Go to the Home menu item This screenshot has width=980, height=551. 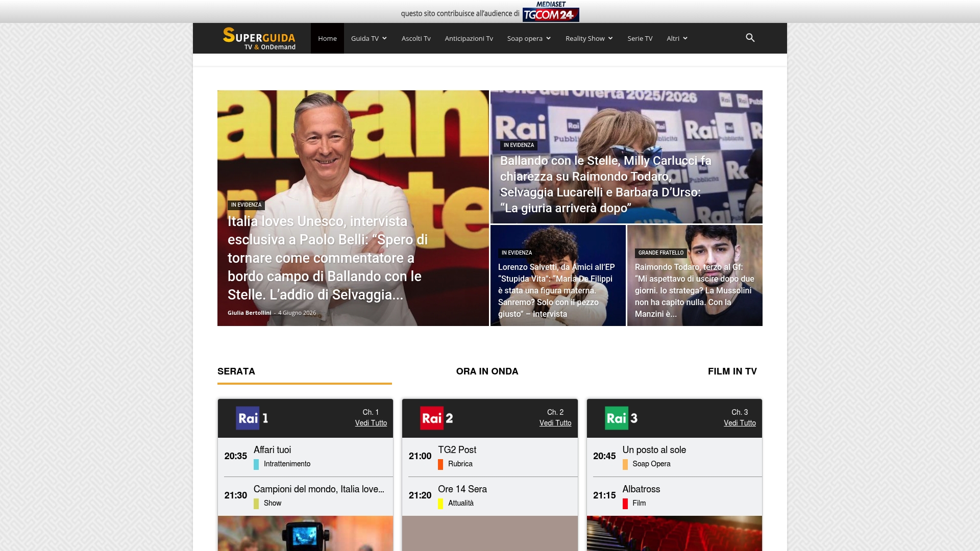pyautogui.click(x=327, y=38)
